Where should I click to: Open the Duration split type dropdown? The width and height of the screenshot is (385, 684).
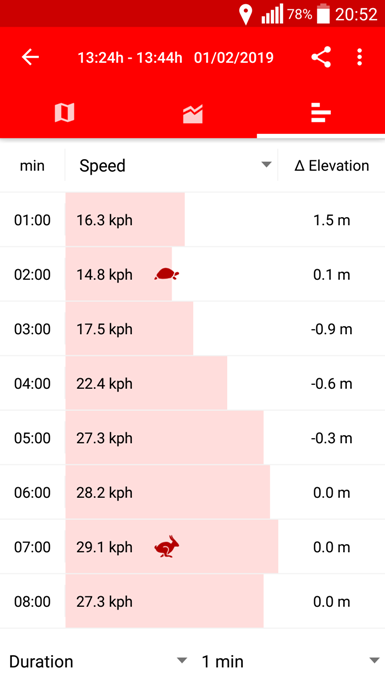click(x=98, y=661)
